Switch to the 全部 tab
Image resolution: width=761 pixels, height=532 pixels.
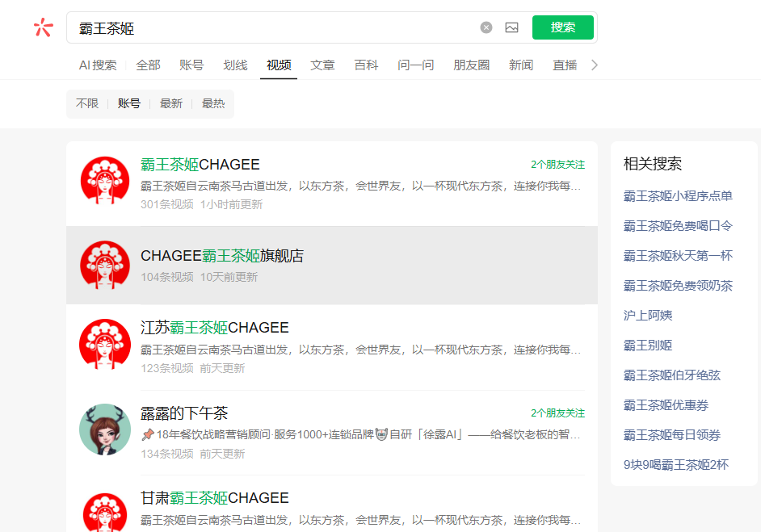[148, 65]
